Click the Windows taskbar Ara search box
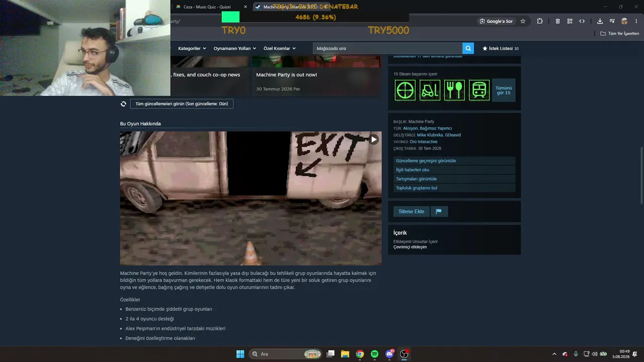This screenshot has width=644, height=362. click(286, 354)
